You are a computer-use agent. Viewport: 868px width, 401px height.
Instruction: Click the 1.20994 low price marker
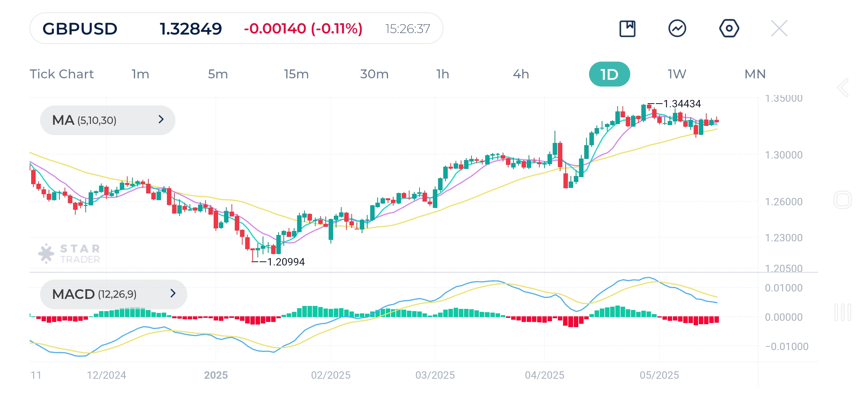tap(286, 262)
